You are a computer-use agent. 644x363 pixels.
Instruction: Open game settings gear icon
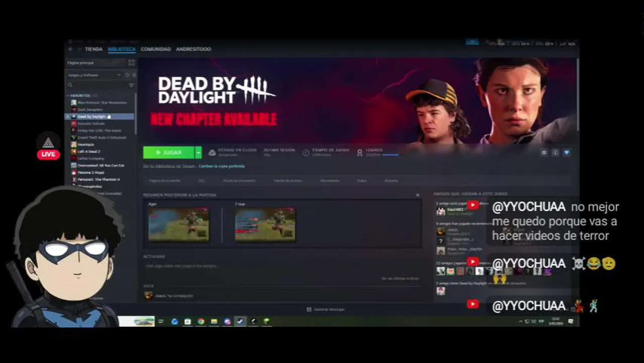[544, 152]
